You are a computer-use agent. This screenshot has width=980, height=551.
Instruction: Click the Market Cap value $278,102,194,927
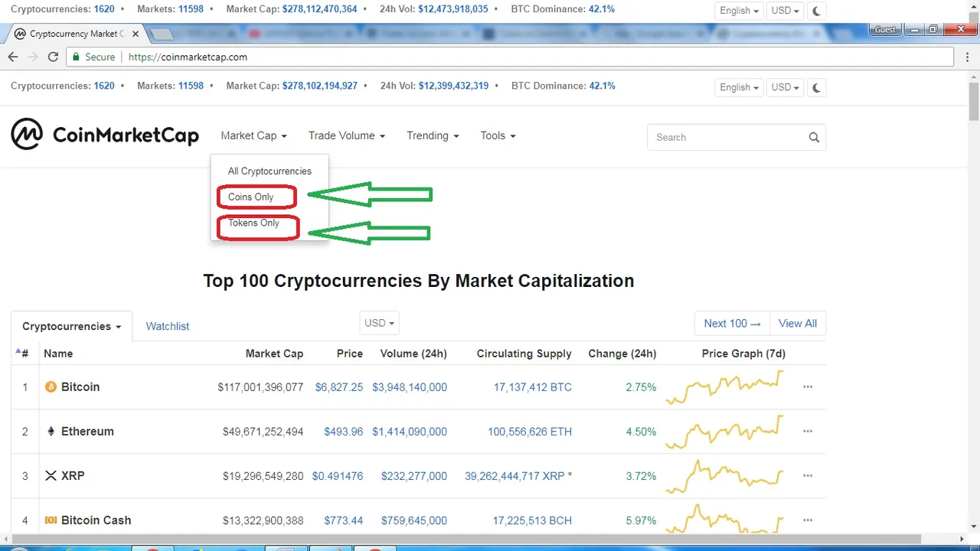point(320,86)
